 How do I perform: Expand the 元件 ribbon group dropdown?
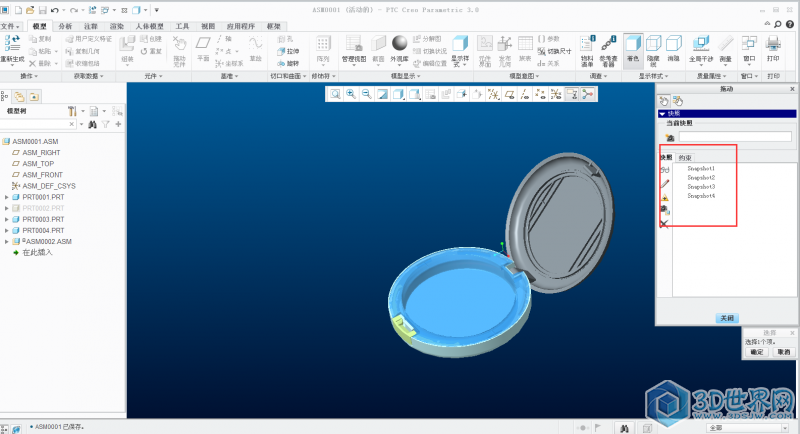point(153,76)
